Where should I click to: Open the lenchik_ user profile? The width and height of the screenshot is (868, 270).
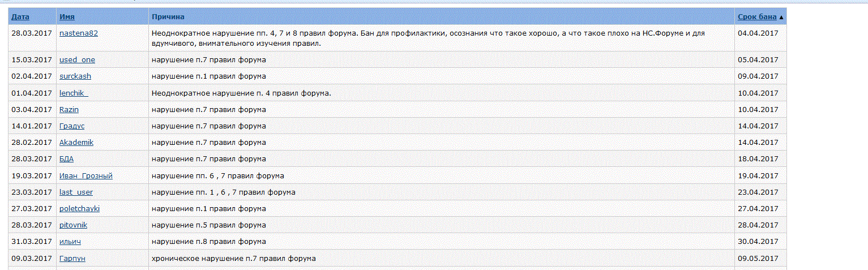tap(74, 93)
